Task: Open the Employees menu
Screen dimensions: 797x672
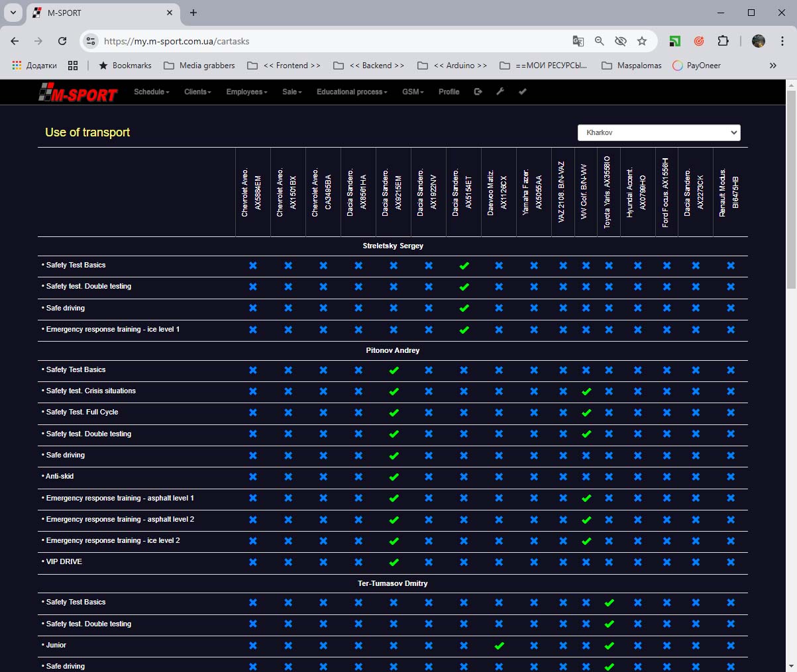Action: pos(246,92)
